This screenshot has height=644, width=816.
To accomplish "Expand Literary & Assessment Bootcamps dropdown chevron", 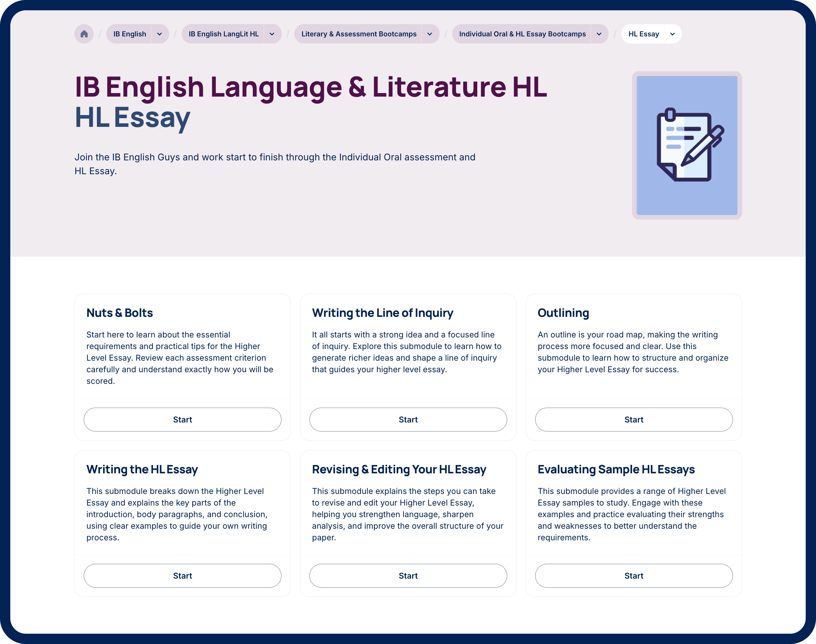I will 430,34.
